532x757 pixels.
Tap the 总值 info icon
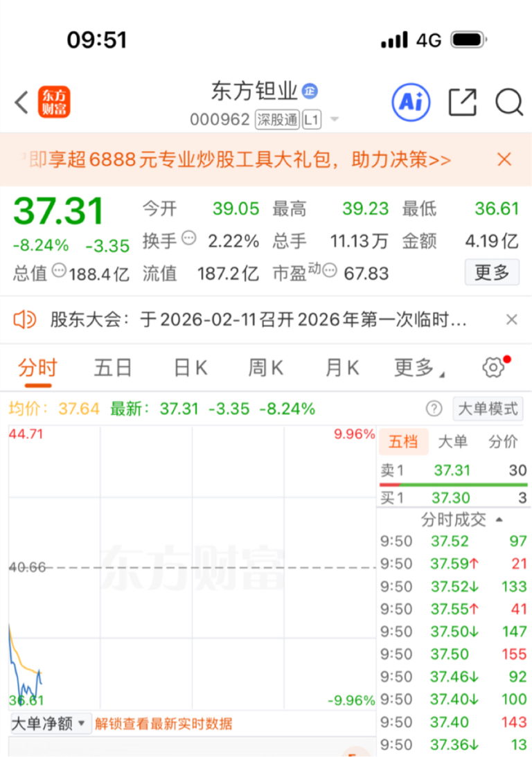pyautogui.click(x=59, y=270)
